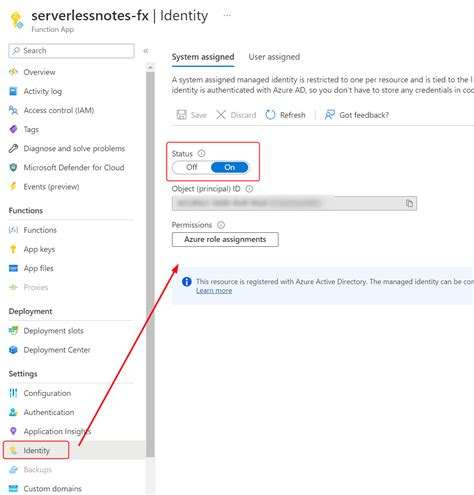
Task: Click the Activity log icon
Action: click(13, 91)
